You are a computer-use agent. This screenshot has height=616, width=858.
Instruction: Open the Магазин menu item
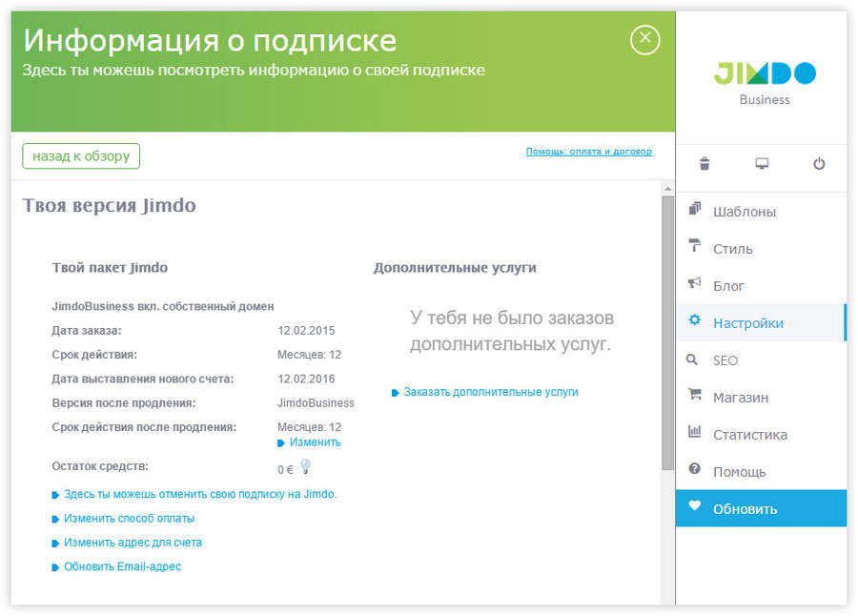pos(761,398)
